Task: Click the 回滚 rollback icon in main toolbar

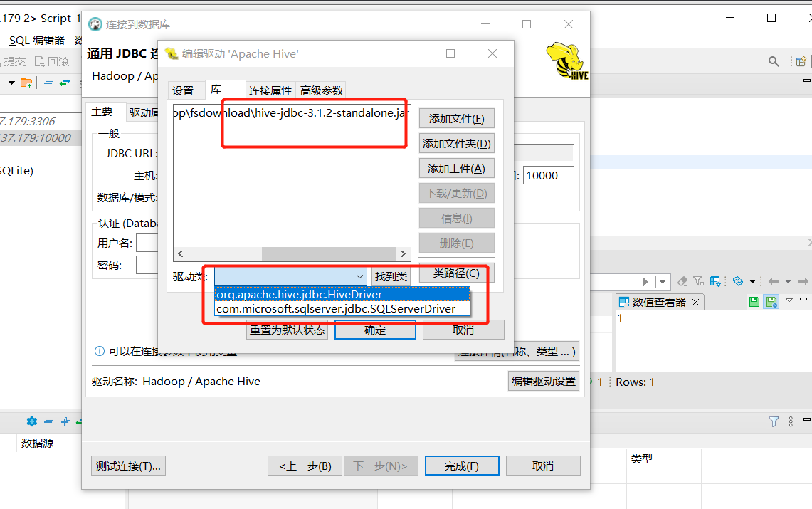Action: [x=39, y=62]
